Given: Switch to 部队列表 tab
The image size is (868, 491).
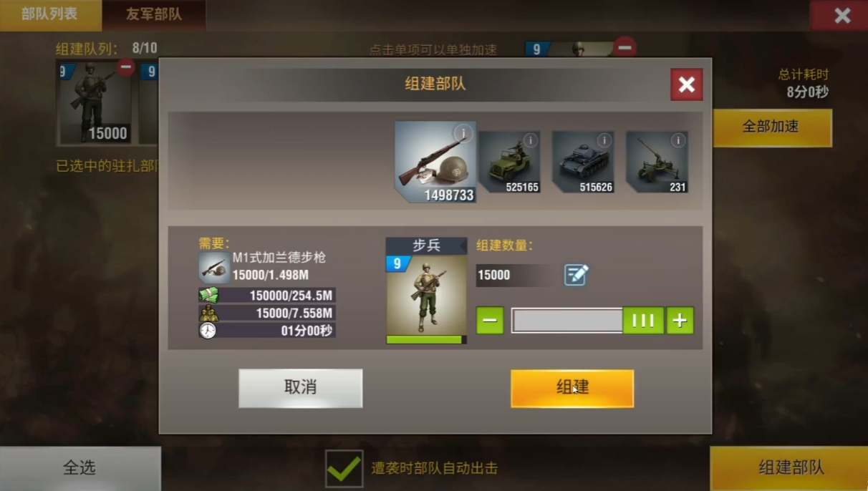Looking at the screenshot, I should coord(49,15).
